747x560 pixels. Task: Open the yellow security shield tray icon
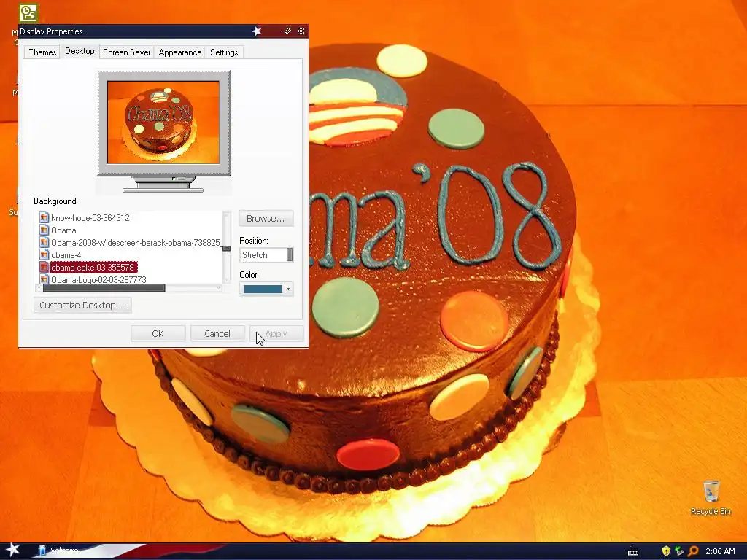(x=666, y=551)
